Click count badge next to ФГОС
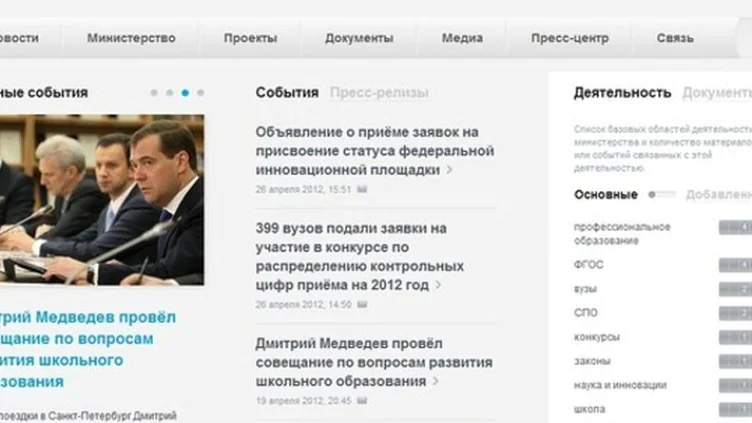The height and width of the screenshot is (423, 752). point(735,265)
